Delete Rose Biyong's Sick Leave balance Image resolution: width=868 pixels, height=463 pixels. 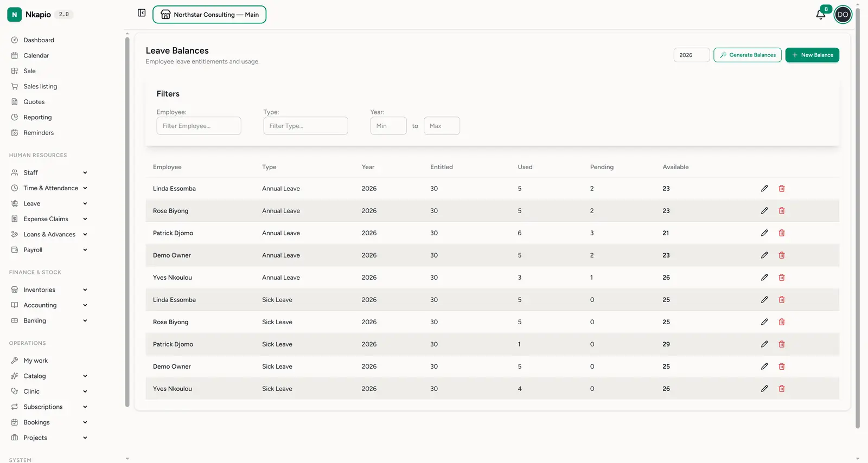[782, 322]
